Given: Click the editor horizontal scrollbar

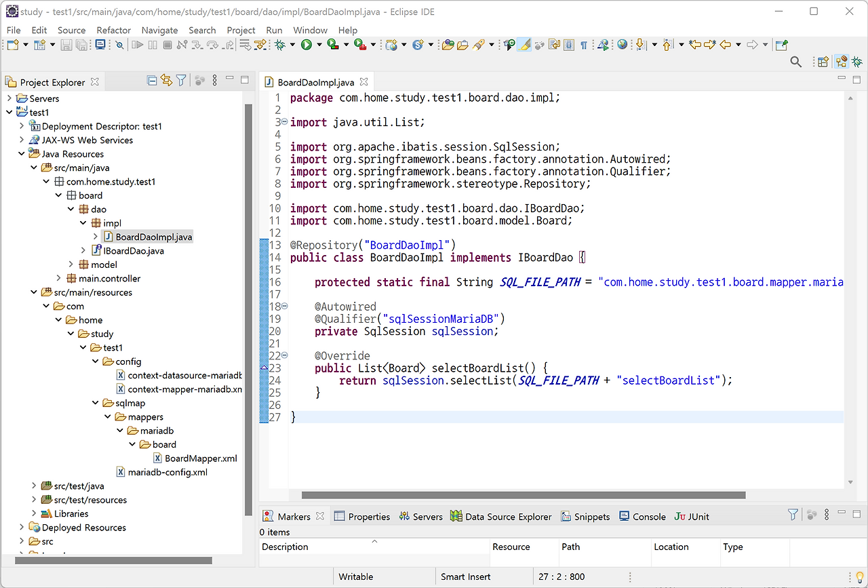Looking at the screenshot, I should [522, 495].
